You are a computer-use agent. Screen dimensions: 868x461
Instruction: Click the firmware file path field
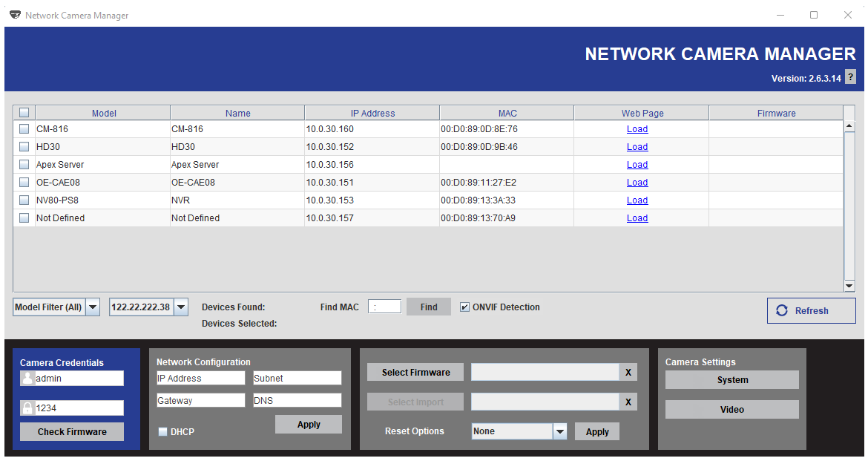coord(545,373)
